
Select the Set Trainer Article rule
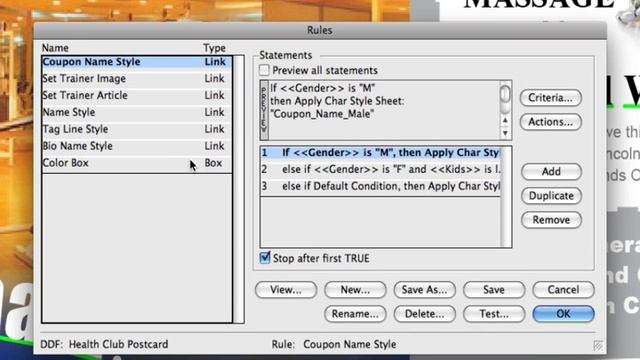coord(137,95)
